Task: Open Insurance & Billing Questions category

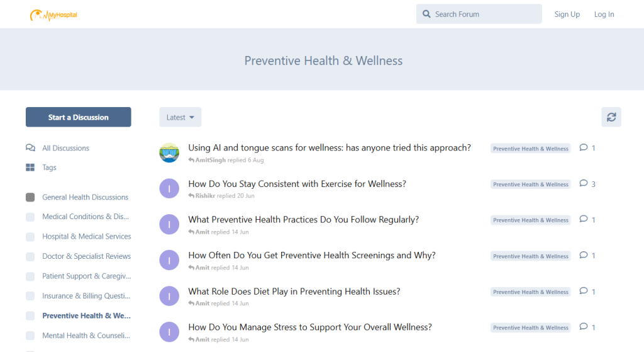Action: coord(86,296)
